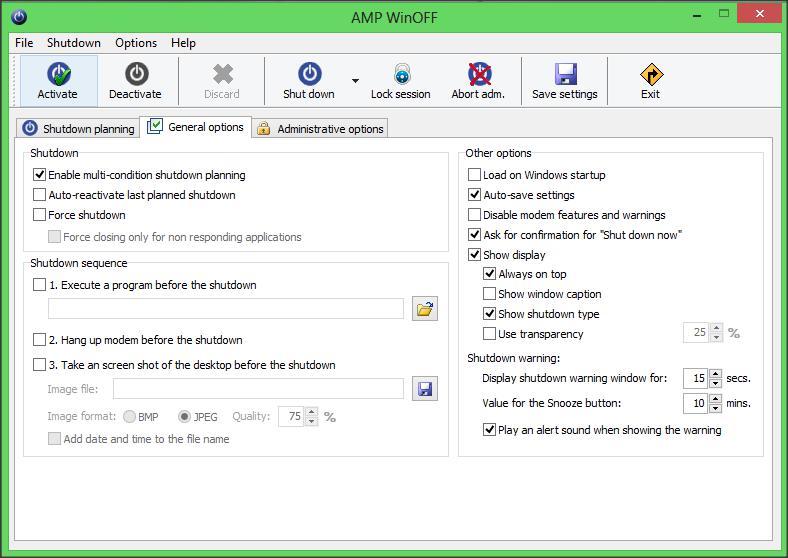Click the shutdown warning seconds value field
The image size is (788, 558).
[696, 379]
